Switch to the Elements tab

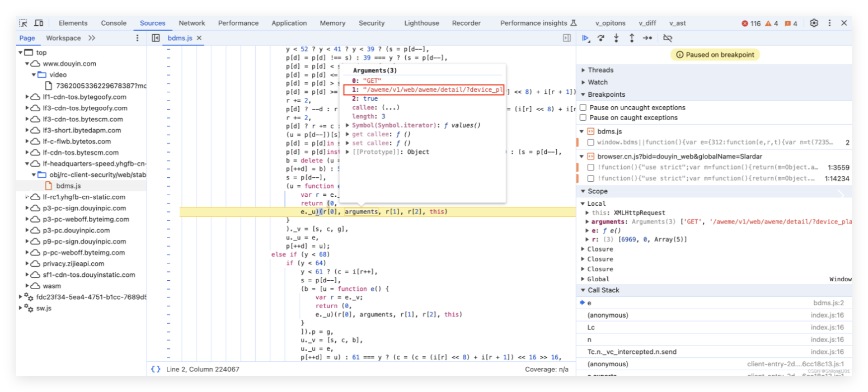(73, 23)
